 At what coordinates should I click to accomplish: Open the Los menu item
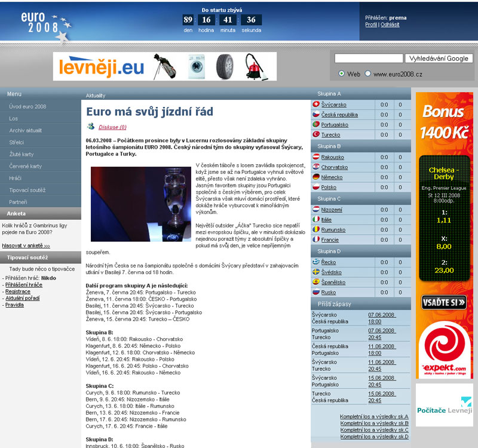[13, 118]
